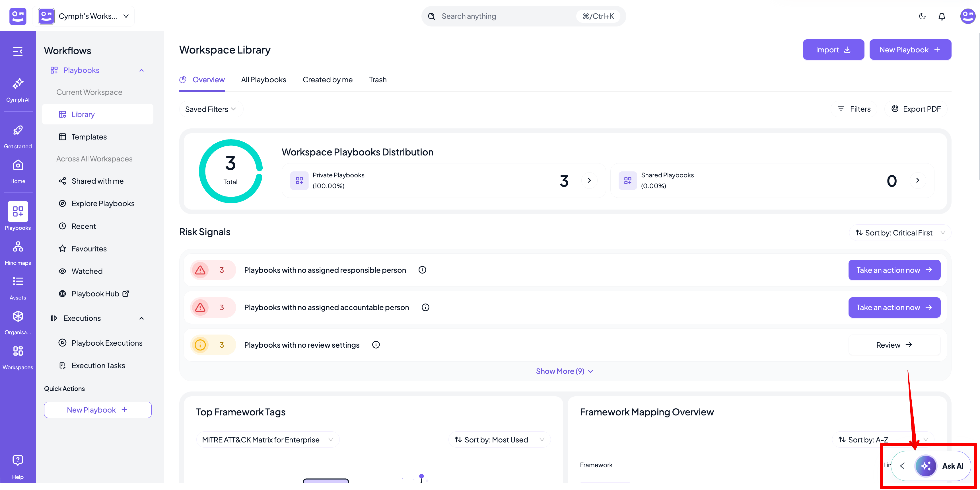Open MITRE ATT&CK framework dropdown

[268, 440]
